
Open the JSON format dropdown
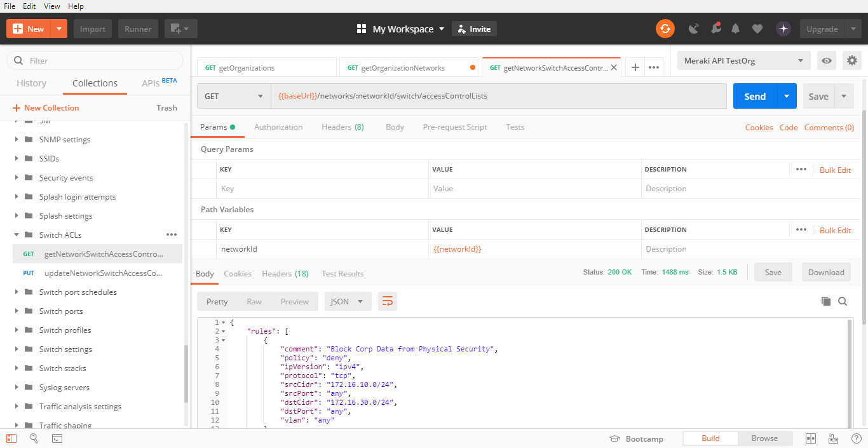click(348, 301)
